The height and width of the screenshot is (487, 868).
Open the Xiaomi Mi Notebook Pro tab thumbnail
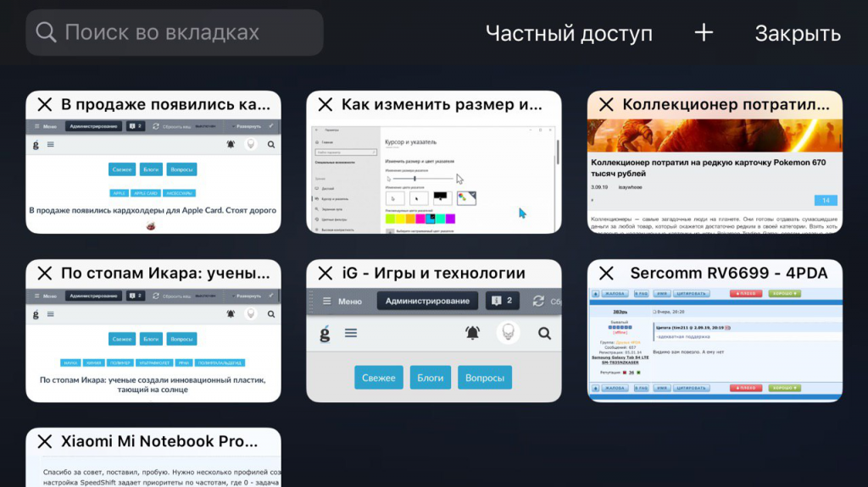(153, 470)
